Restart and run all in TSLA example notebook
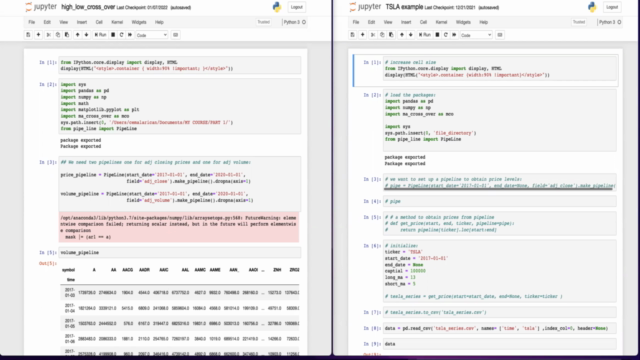The width and height of the screenshot is (640, 360). click(x=454, y=35)
